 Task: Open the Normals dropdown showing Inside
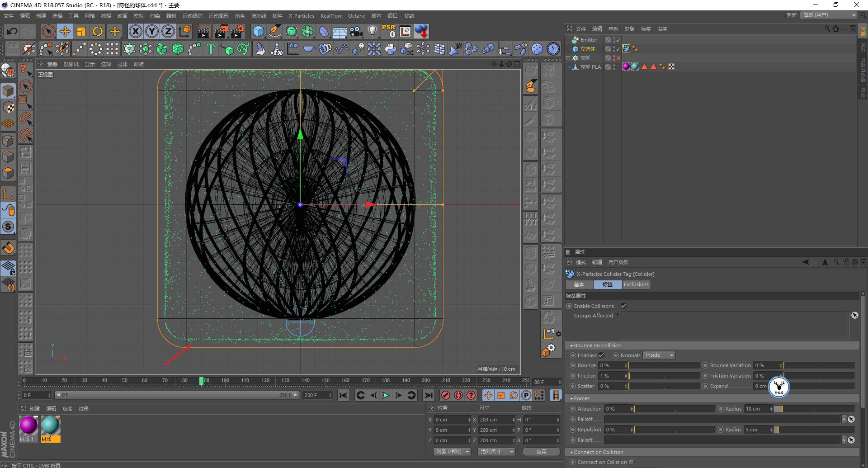tap(658, 355)
